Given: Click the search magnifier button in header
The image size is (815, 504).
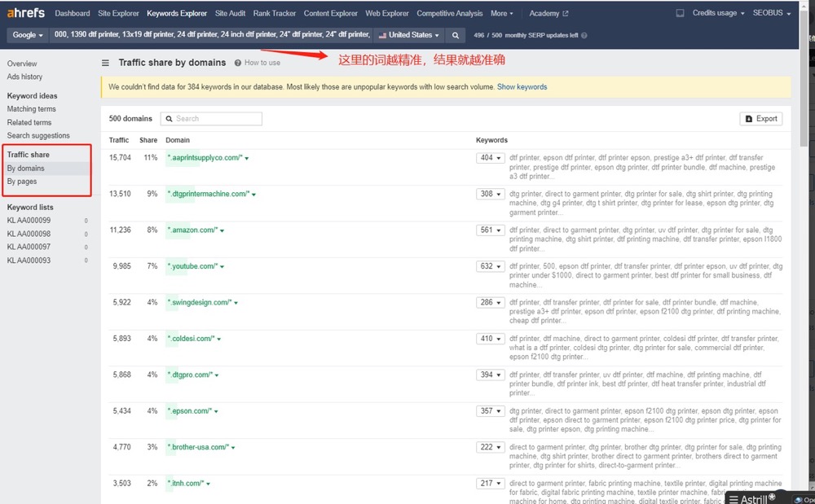Looking at the screenshot, I should pos(456,35).
